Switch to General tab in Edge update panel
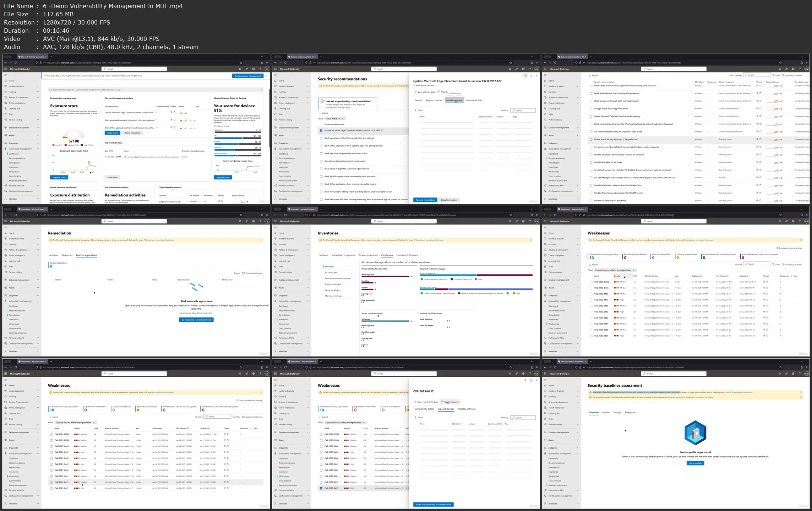Image resolution: width=812 pixels, height=511 pixels. coord(418,100)
